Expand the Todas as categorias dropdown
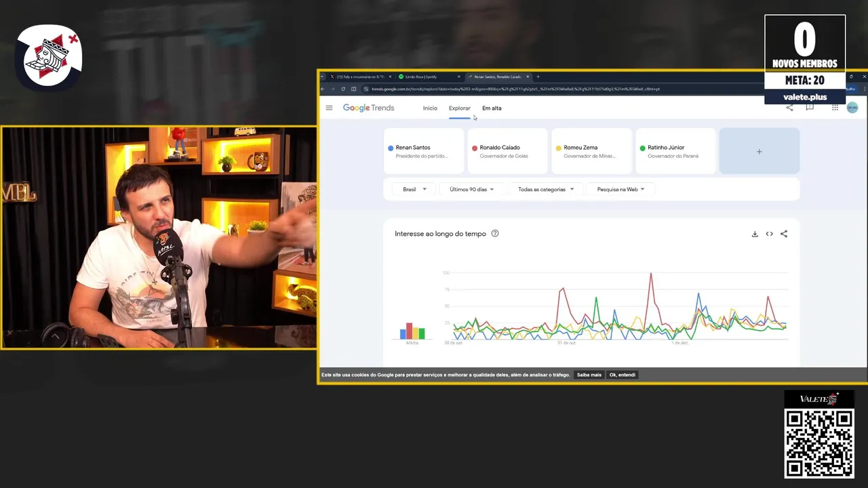This screenshot has height=488, width=868. click(546, 189)
